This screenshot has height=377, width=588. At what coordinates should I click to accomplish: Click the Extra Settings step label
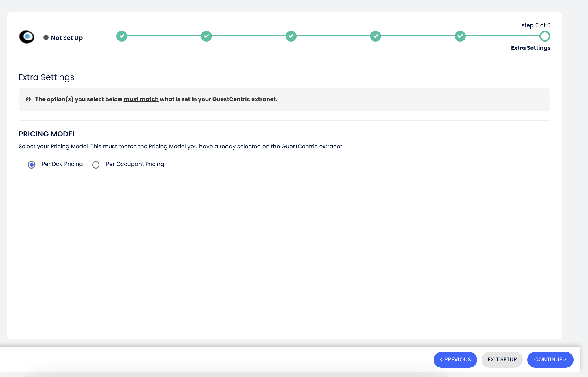click(x=530, y=48)
